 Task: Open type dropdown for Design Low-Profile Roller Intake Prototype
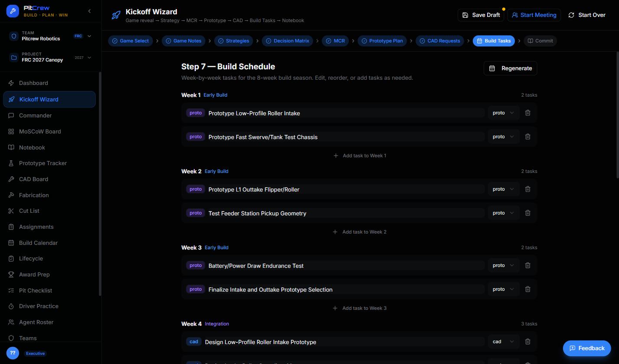(x=503, y=341)
